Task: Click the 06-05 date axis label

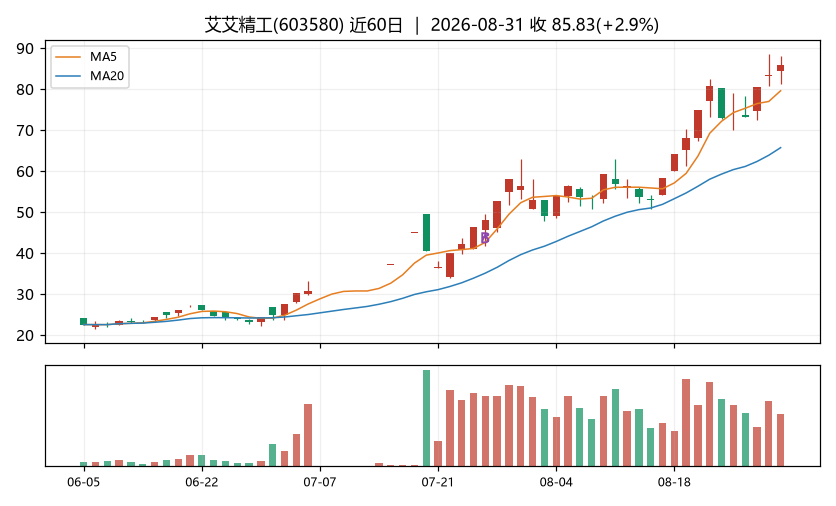Action: coord(84,483)
